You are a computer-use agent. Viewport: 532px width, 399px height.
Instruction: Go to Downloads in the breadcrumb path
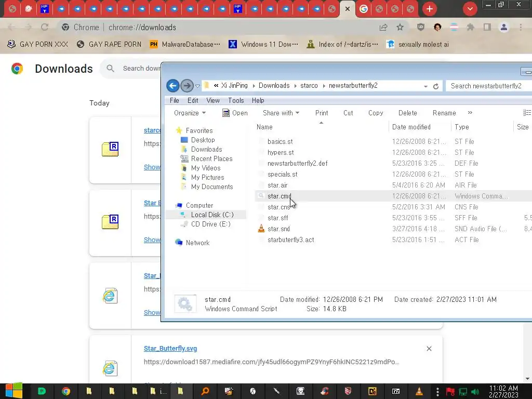[274, 86]
